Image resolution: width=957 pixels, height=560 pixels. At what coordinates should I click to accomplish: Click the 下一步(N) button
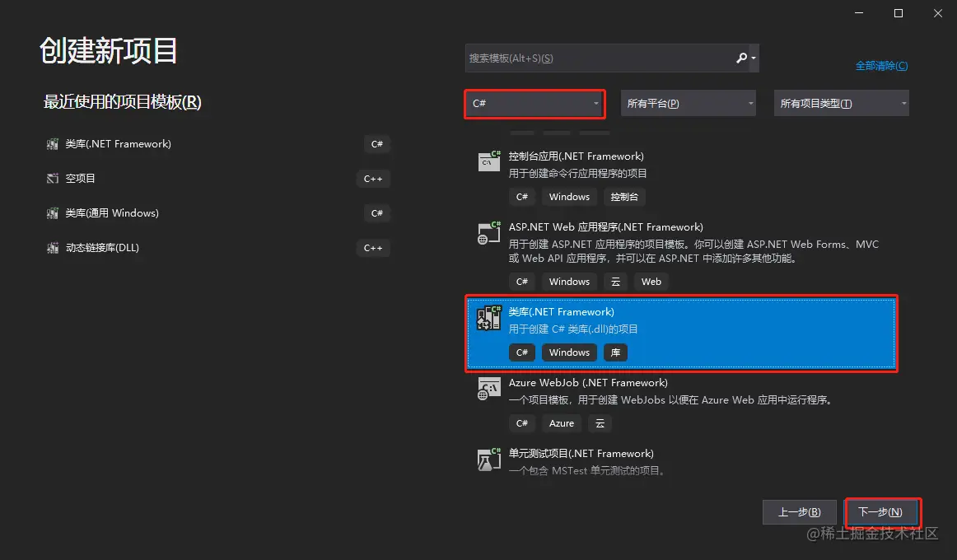tap(880, 512)
